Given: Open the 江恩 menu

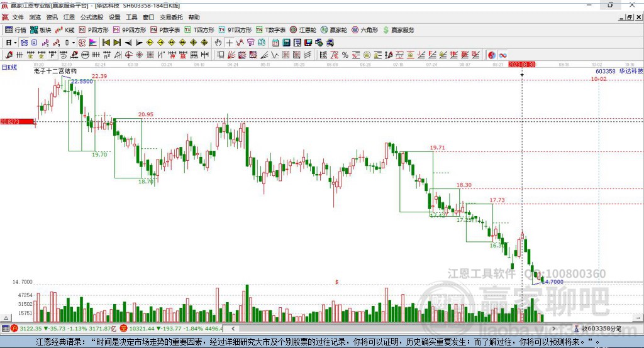Looking at the screenshot, I should (69, 17).
